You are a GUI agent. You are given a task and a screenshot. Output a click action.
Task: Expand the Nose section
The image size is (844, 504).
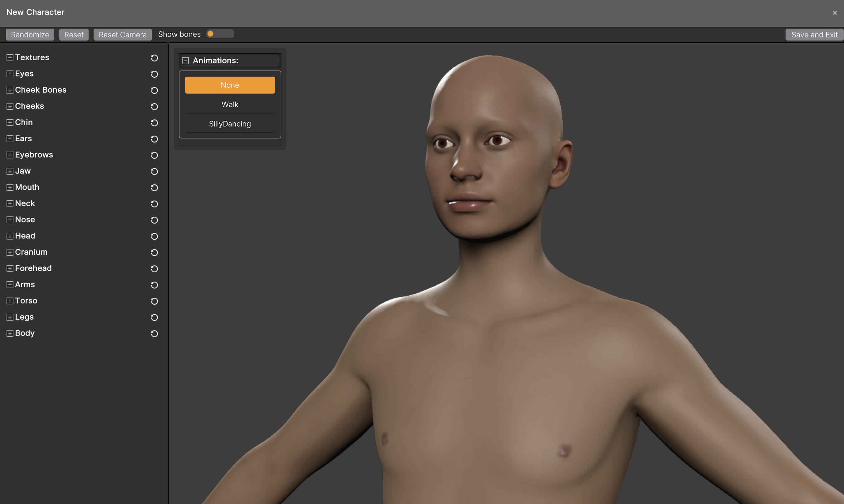pos(10,220)
